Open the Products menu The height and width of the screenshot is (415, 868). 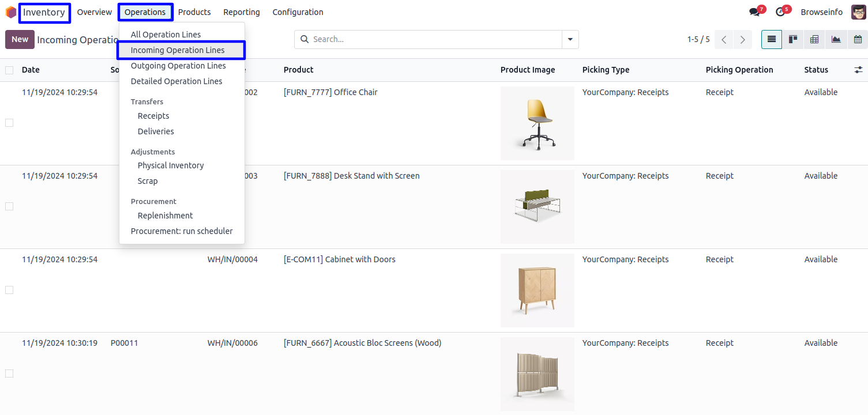click(194, 12)
